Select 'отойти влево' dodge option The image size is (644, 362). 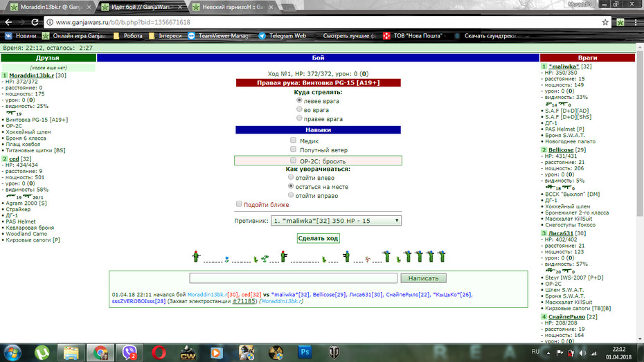291,177
